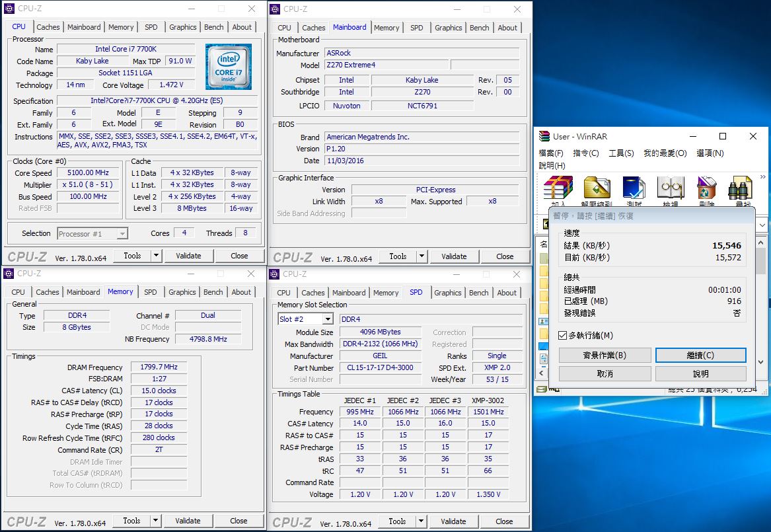Click Max TDP value 91.0 W
Image resolution: width=771 pixels, height=532 pixels.
point(180,61)
